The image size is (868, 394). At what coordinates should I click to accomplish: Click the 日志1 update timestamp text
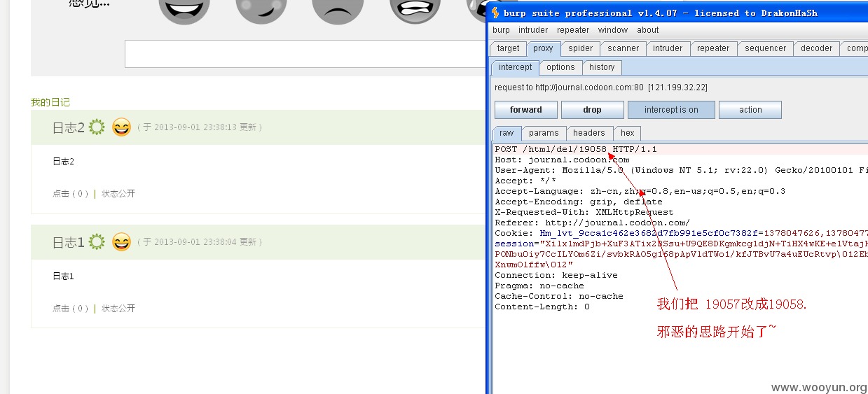pos(200,242)
